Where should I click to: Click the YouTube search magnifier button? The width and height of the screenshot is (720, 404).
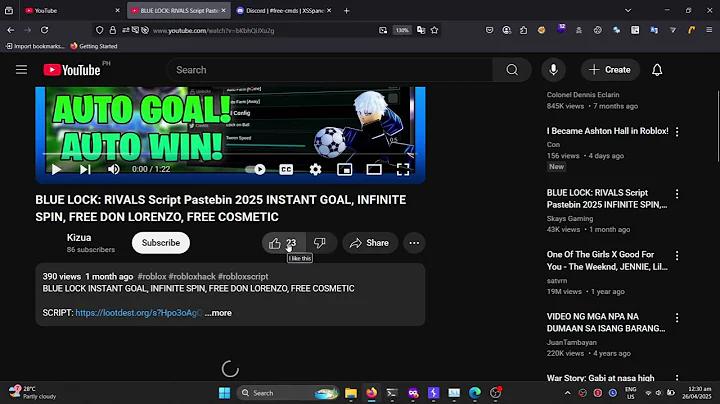coord(512,70)
